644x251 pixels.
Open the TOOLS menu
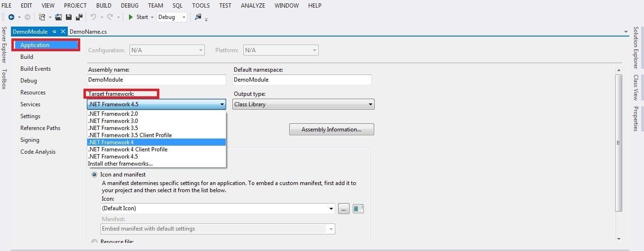(201, 6)
